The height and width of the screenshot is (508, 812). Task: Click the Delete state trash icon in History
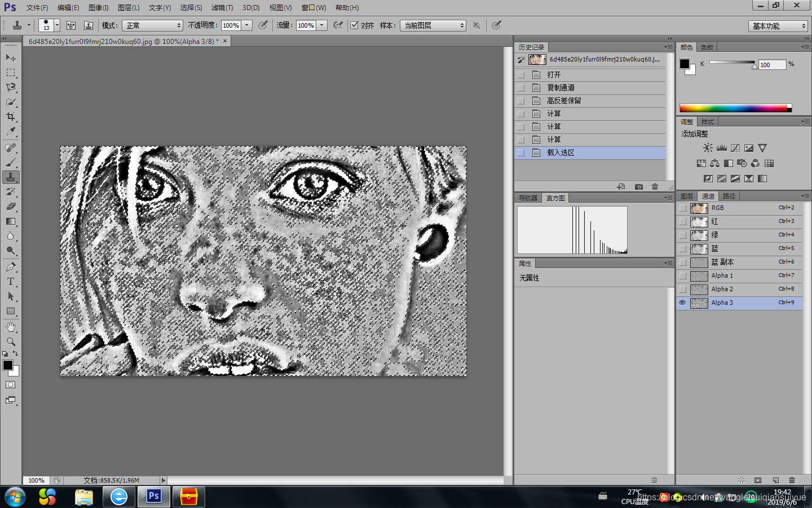pos(655,187)
